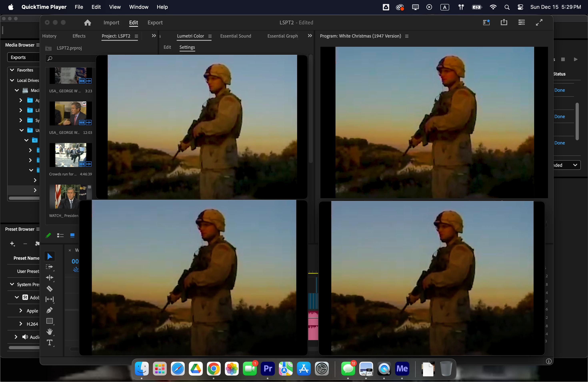Expand the H.264 preset group
Viewport: 588px width, 382px height.
click(21, 324)
